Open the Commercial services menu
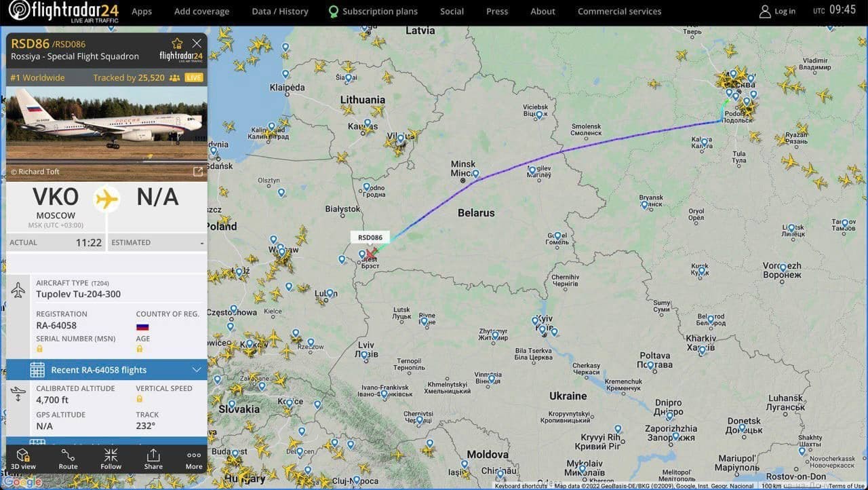 tap(619, 12)
